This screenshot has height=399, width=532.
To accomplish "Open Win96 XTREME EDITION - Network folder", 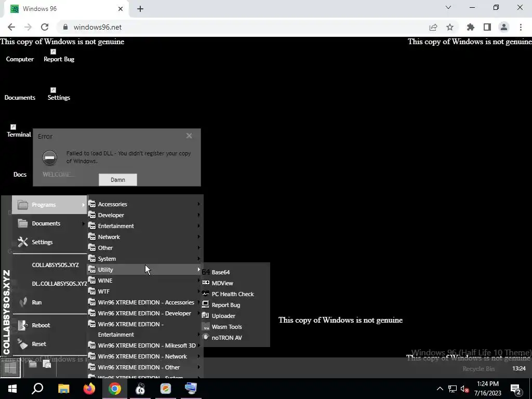I will (x=145, y=356).
